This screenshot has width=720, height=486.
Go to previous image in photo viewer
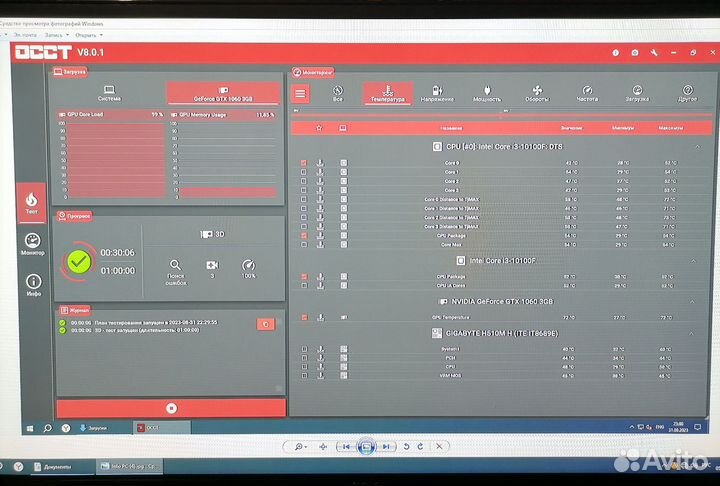tap(346, 446)
